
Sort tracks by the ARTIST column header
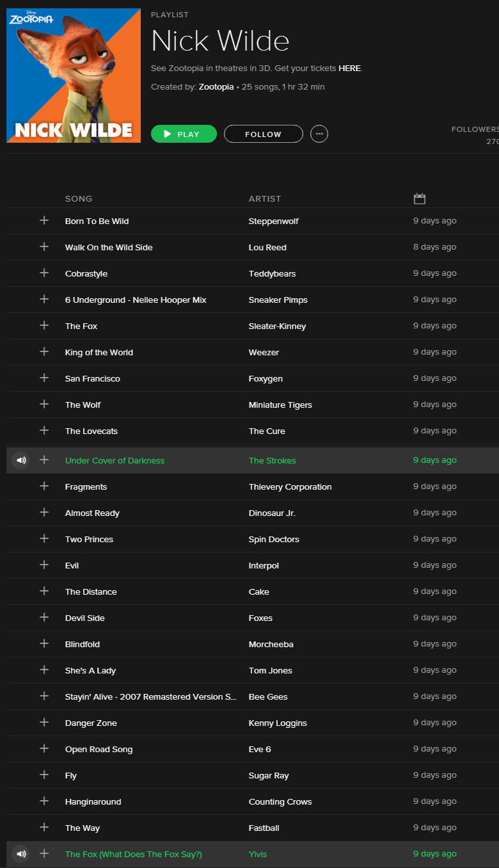265,199
